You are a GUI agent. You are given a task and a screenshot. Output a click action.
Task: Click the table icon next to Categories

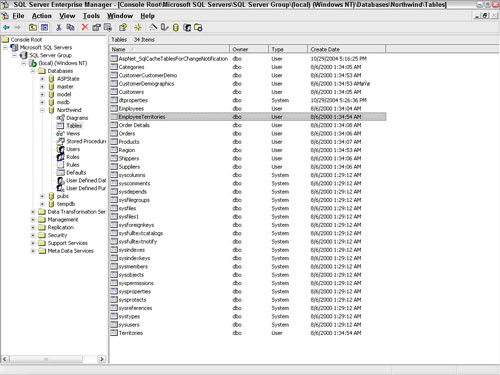pos(114,67)
